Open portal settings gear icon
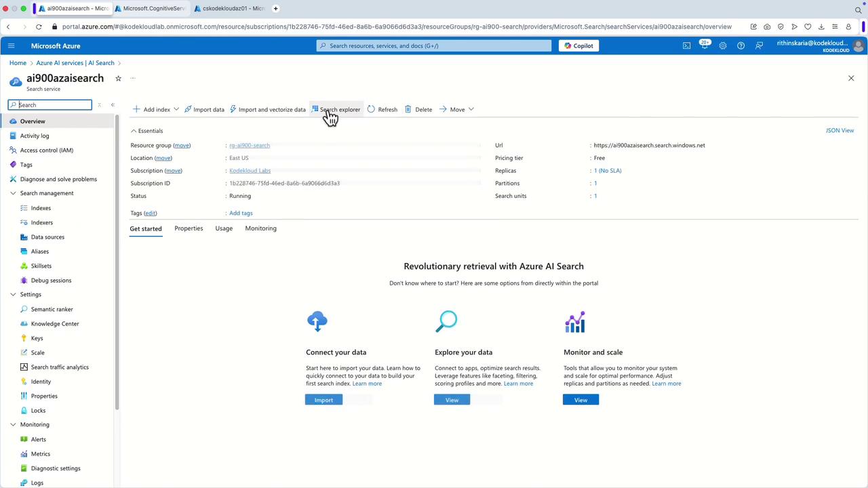The image size is (868, 488). click(723, 46)
